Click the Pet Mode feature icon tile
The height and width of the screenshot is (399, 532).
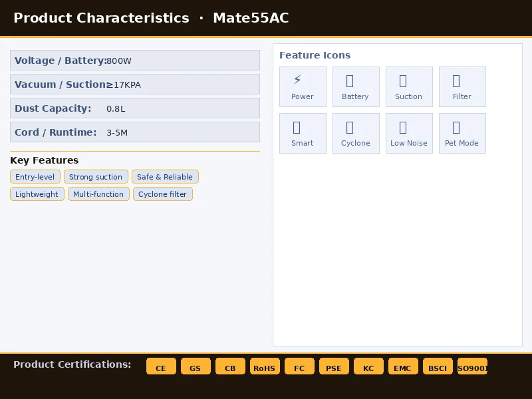click(x=462, y=134)
